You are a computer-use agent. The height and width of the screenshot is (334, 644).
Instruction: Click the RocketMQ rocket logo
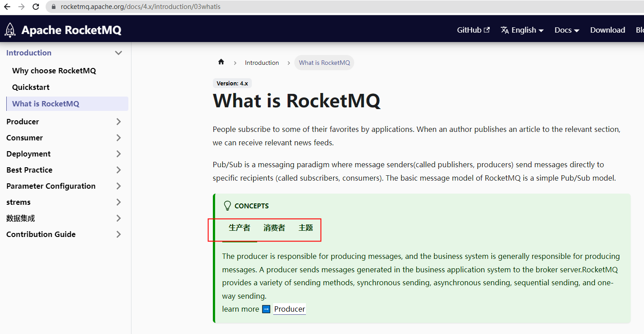10,30
